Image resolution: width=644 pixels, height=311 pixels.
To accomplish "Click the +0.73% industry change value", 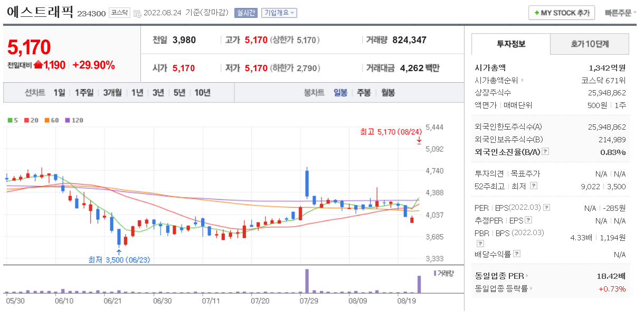I will (612, 288).
